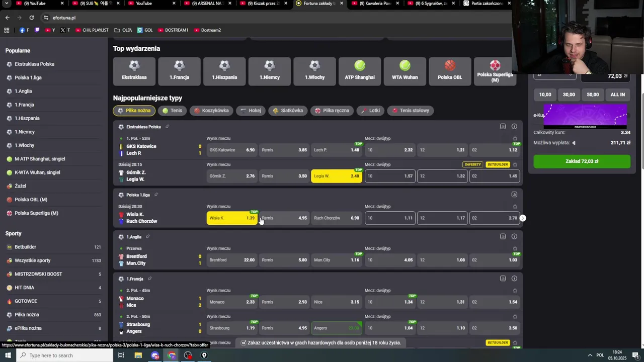
Task: Open the 1.Hiszpania top event tile
Action: tap(224, 71)
